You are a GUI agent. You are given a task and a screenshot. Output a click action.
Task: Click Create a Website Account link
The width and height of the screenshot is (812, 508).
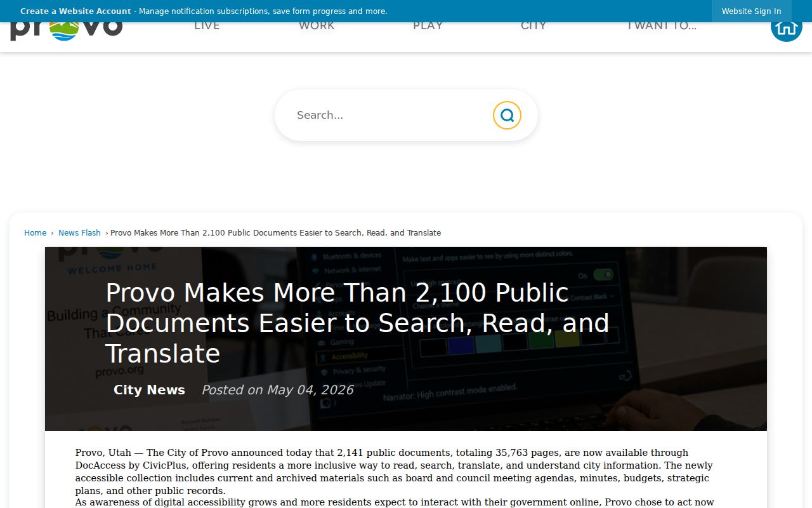coord(75,11)
